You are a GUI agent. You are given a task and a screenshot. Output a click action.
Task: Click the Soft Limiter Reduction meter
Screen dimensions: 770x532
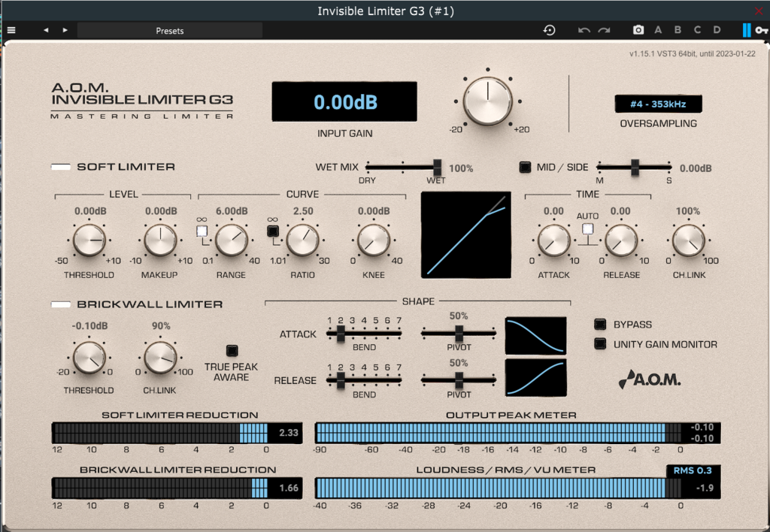(177, 433)
